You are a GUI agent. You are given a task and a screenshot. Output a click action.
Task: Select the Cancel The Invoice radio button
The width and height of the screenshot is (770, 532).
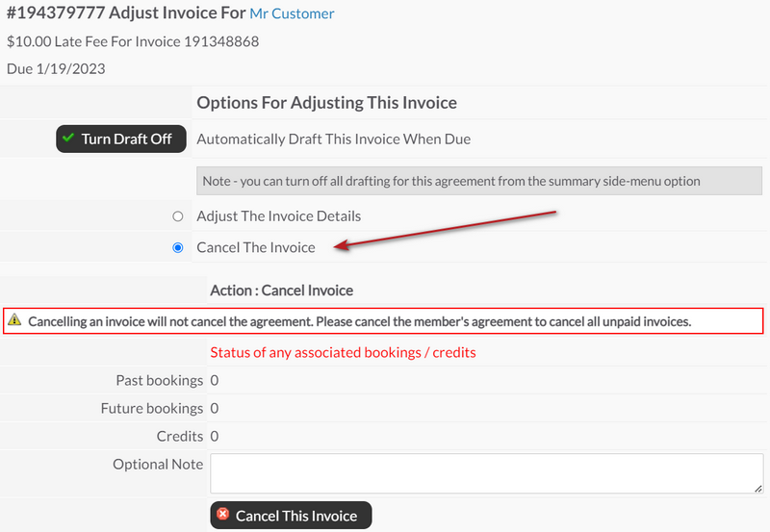click(x=178, y=248)
